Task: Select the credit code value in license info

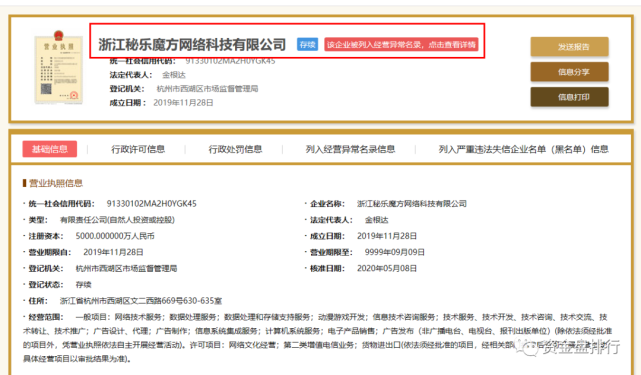Action: click(x=152, y=203)
